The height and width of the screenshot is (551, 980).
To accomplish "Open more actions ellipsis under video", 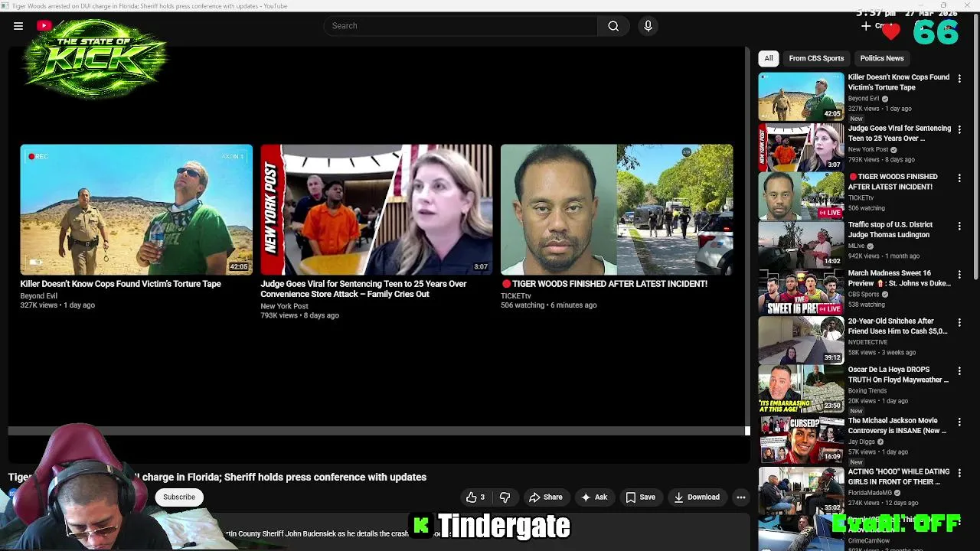I will (741, 497).
